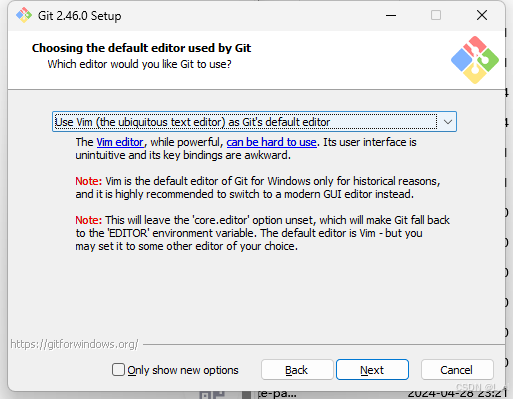Click 'Which editor would you like Git to use?'
Image resolution: width=513 pixels, height=399 pixels.
coord(139,64)
